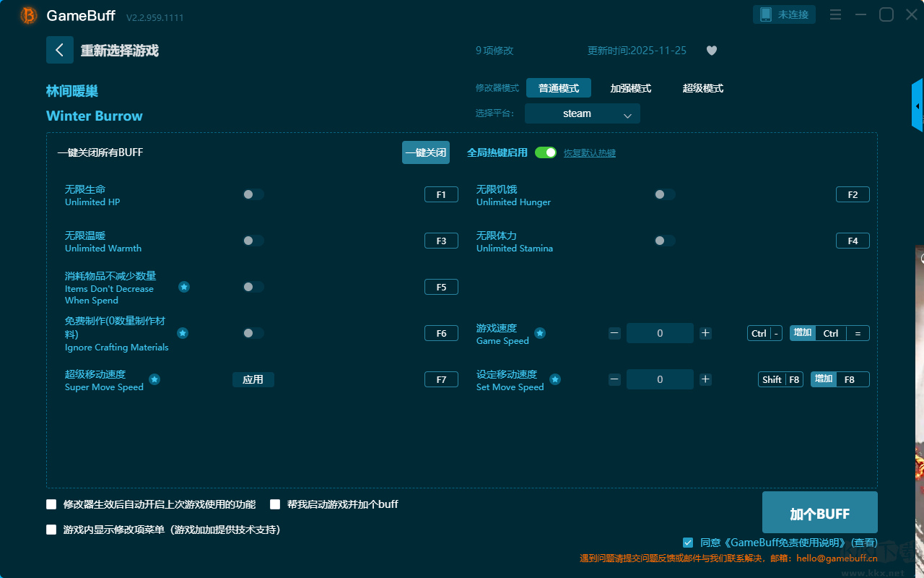Increase Game Speed with plus button

[705, 333]
